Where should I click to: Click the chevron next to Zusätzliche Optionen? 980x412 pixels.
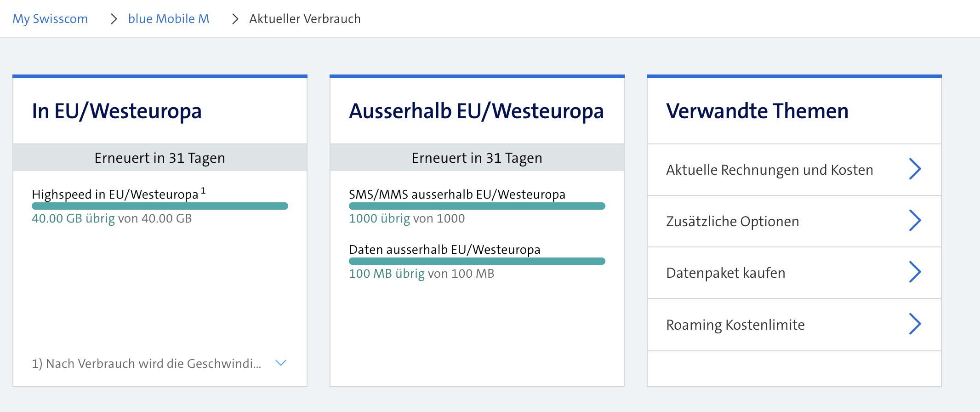916,221
